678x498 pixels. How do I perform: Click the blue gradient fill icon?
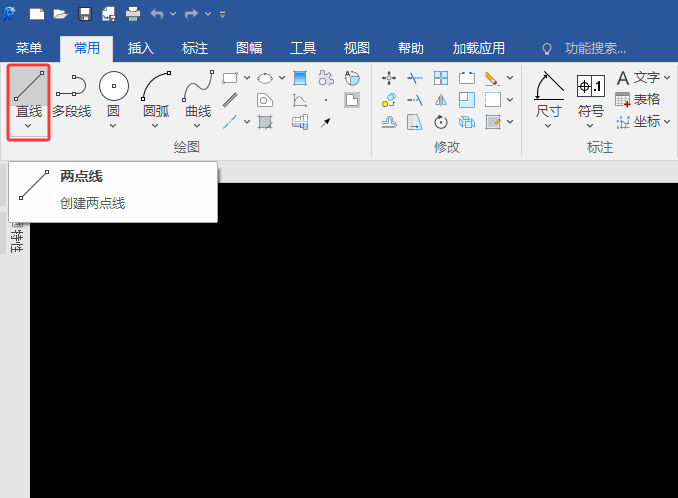[x=300, y=78]
